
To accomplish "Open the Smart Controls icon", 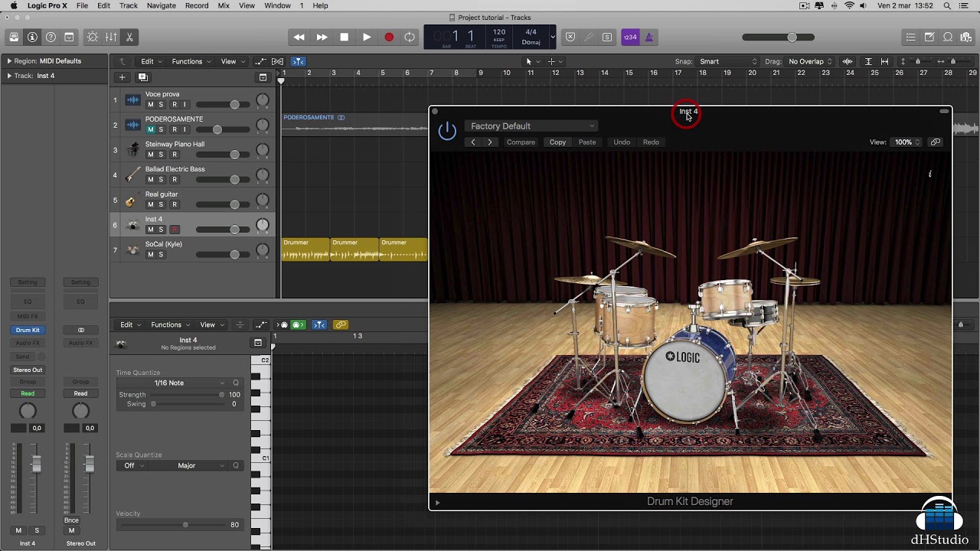I will 93,37.
